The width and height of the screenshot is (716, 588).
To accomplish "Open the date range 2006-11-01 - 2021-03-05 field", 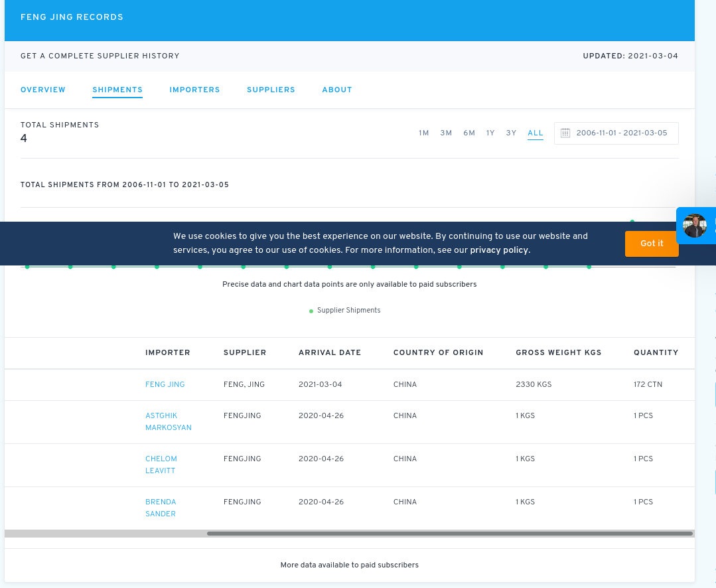I will click(616, 133).
